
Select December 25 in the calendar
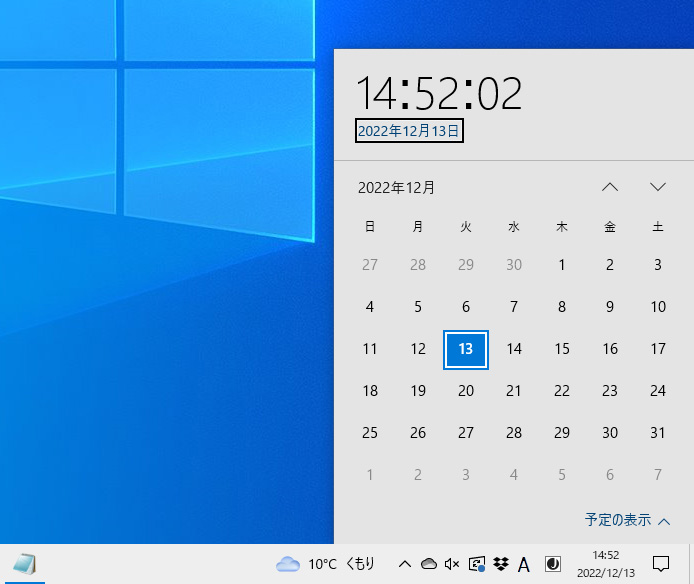coord(370,433)
